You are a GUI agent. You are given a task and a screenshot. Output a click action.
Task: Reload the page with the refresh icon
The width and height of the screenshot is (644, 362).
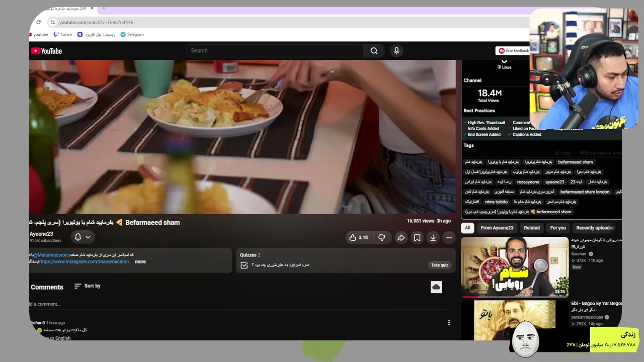coord(38,22)
